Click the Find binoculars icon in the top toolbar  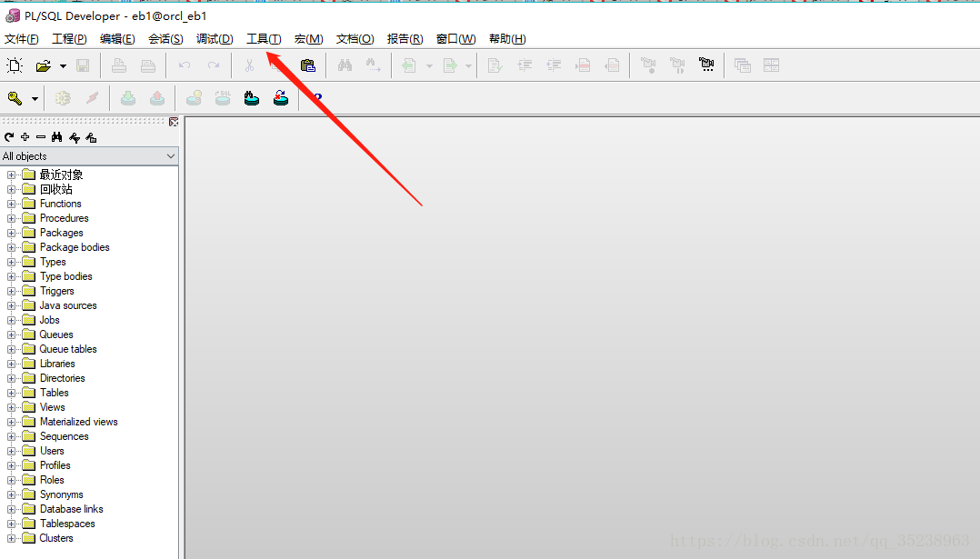[x=345, y=65]
